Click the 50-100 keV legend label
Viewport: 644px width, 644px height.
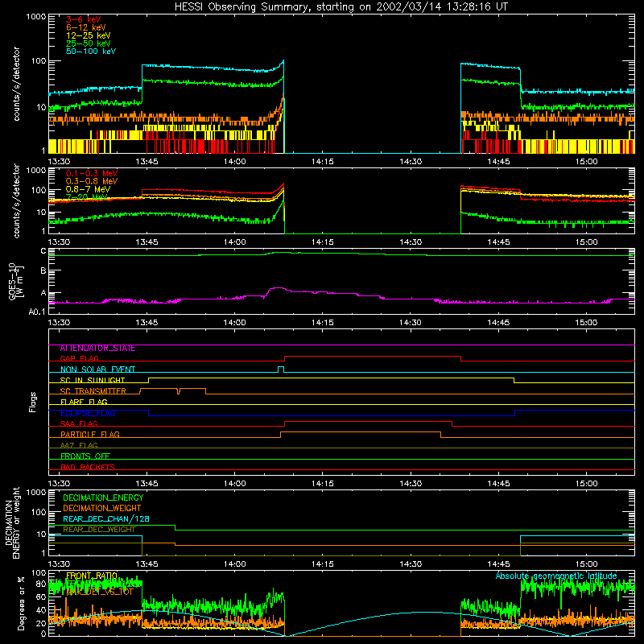pyautogui.click(x=90, y=52)
